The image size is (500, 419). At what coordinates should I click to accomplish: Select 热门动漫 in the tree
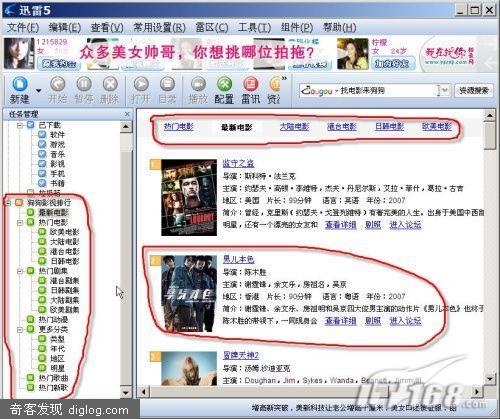tap(53, 320)
